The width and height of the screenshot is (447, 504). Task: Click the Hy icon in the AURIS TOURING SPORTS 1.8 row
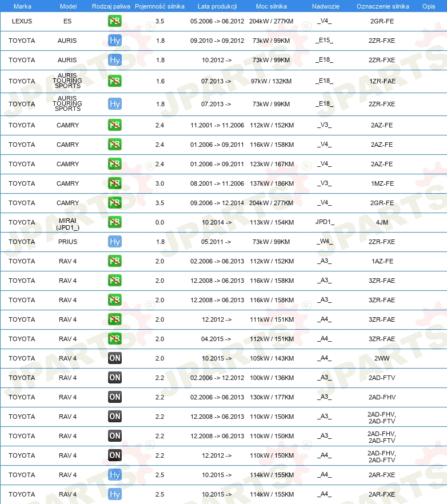115,104
